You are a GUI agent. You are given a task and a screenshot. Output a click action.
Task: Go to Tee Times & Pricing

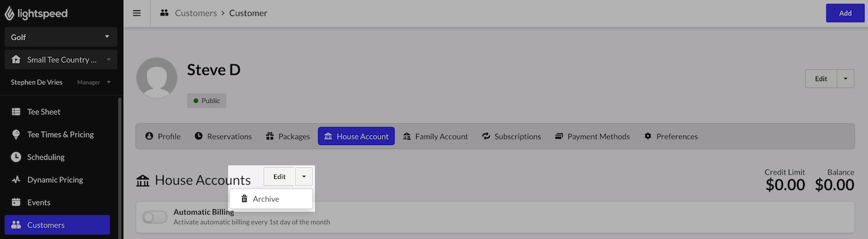(x=57, y=134)
